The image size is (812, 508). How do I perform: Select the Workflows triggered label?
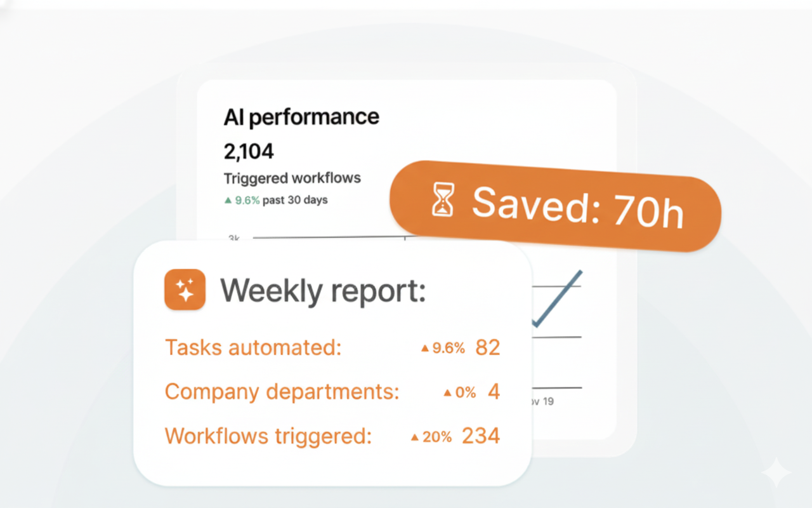pos(268,436)
